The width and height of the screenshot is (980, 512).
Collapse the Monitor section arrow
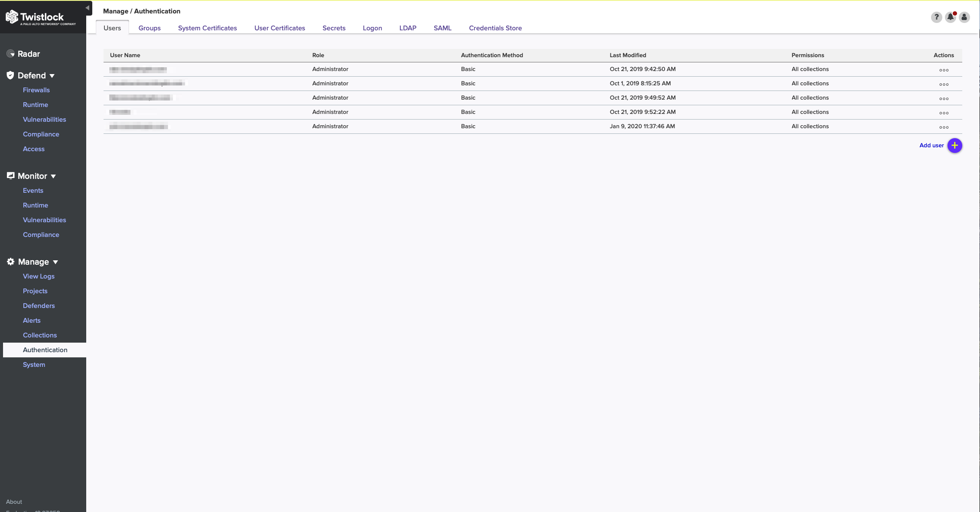53,176
